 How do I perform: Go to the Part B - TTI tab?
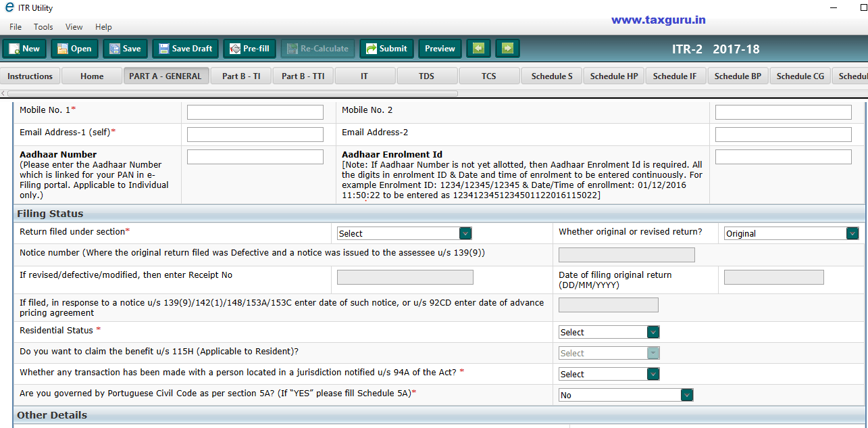[x=303, y=76]
